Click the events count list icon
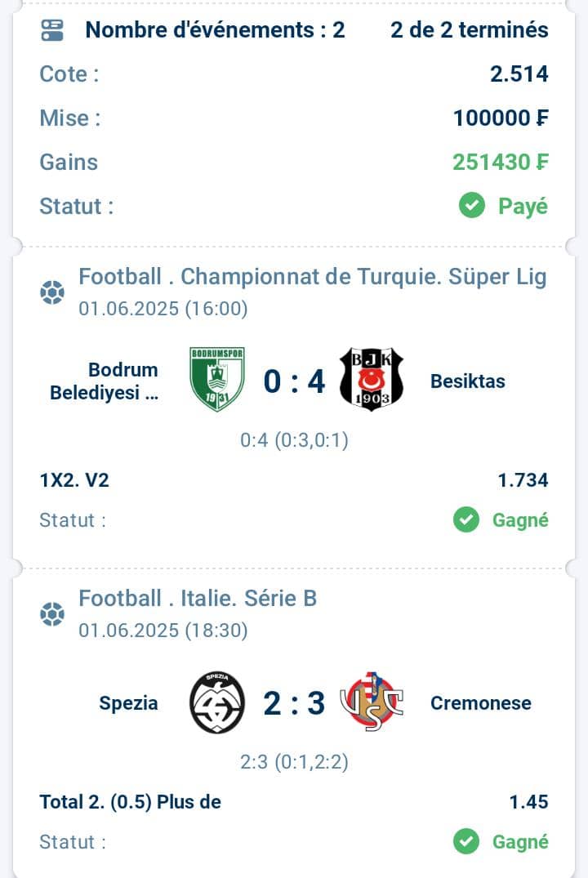Viewport: 588px width, 878px height. pos(52,30)
